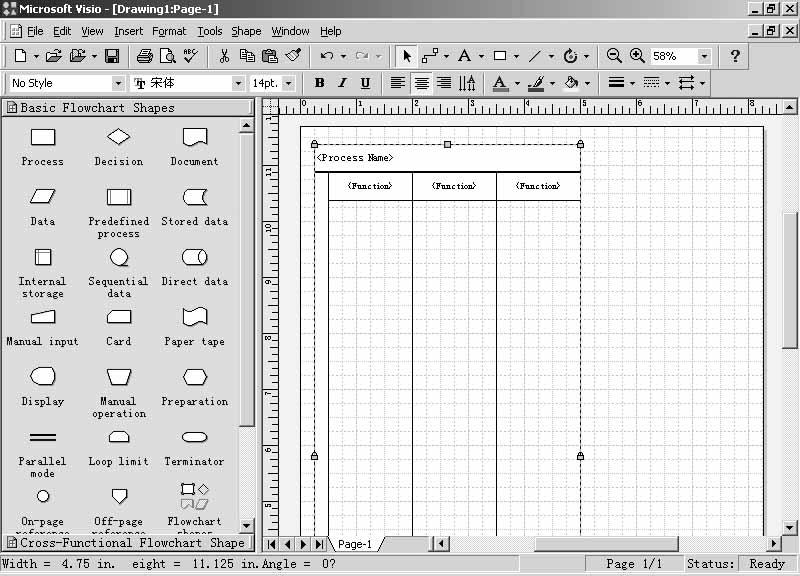Screen dimensions: 800x576
Task: Click the Save toolbar icon
Action: (112, 57)
